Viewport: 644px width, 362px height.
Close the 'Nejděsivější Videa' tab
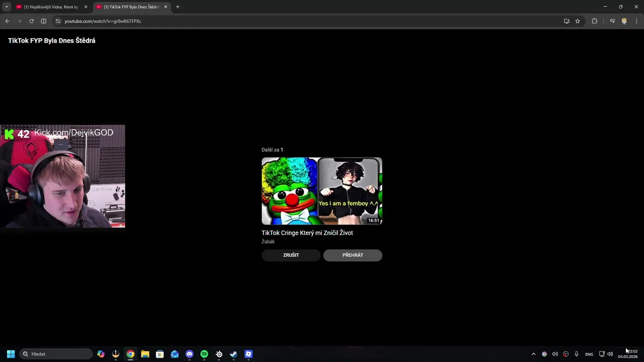pos(86,7)
